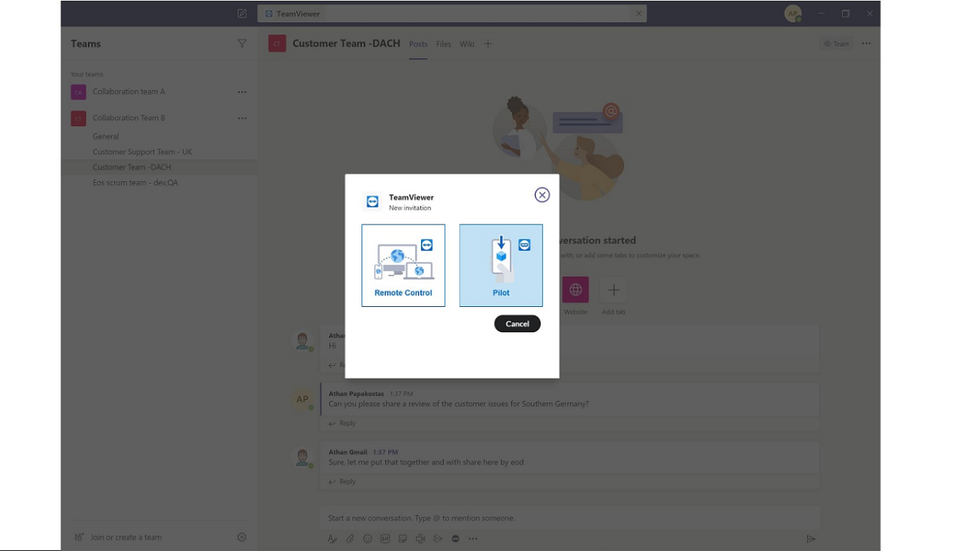
Task: Clear the TeamViewer search box
Action: click(x=639, y=13)
